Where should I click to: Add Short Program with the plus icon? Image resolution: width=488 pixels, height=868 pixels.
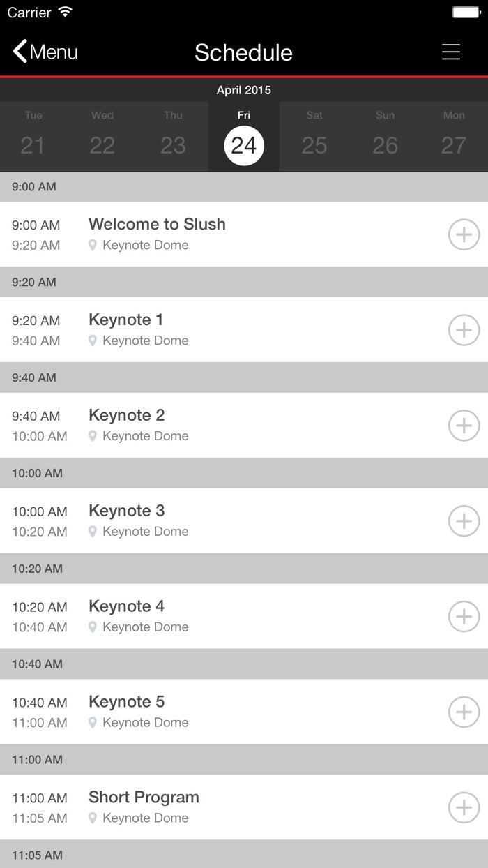point(464,808)
